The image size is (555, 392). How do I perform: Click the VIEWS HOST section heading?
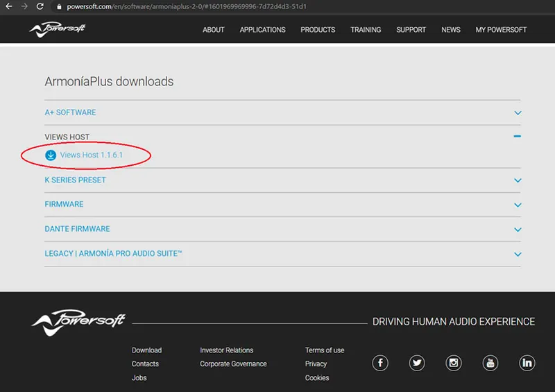pos(67,137)
